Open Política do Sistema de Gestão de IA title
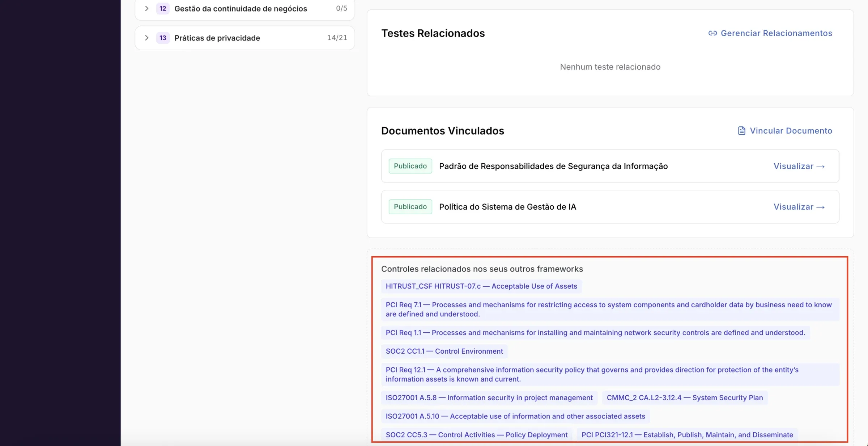The width and height of the screenshot is (868, 446). click(507, 207)
